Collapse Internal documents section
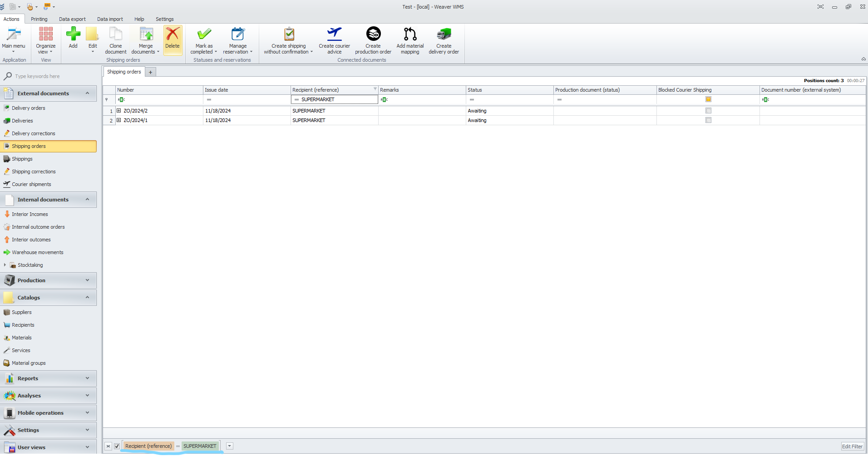The height and width of the screenshot is (456, 868). [88, 199]
